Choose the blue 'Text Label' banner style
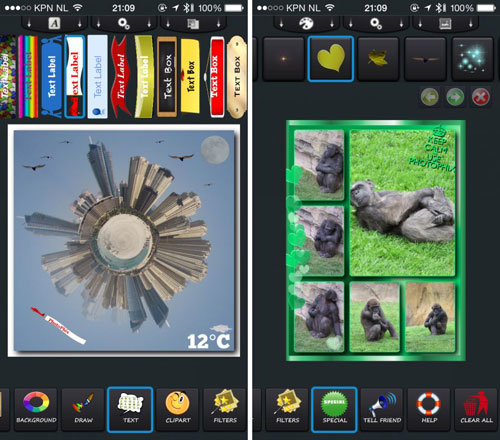The image size is (500, 440). pos(52,77)
